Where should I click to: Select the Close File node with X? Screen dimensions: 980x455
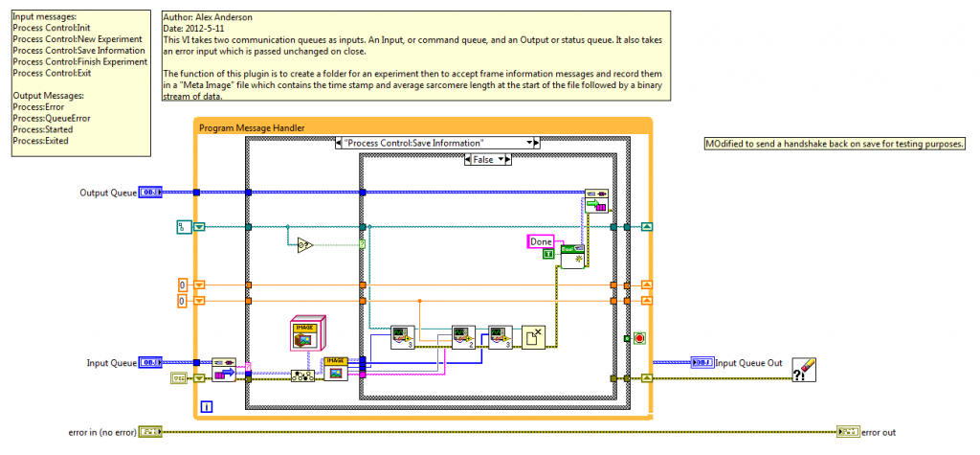[x=532, y=338]
